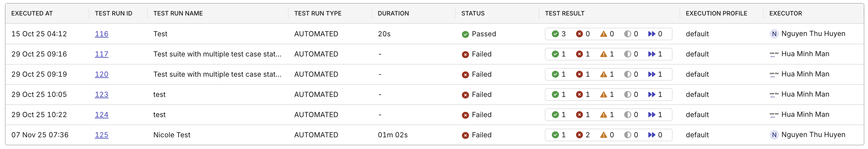Click Failed status icon for run 125
The width and height of the screenshot is (868, 149).
[465, 135]
